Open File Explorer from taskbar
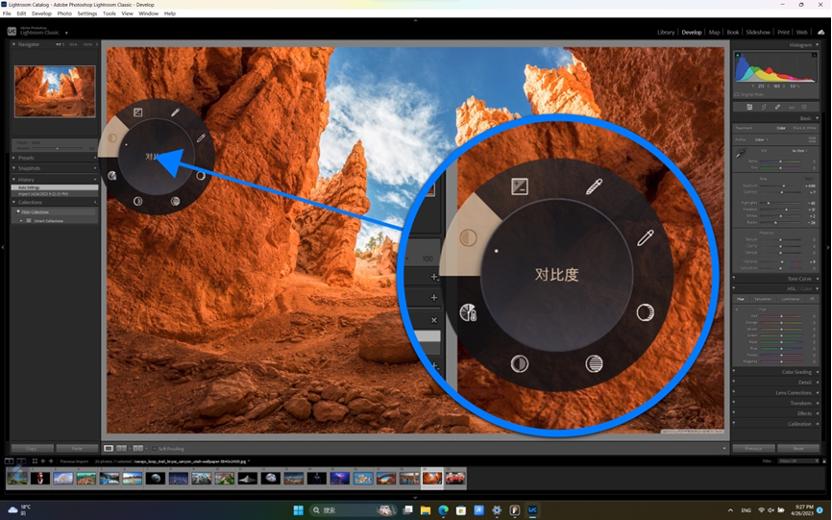Screen dimensions: 832x520 [x=426, y=510]
